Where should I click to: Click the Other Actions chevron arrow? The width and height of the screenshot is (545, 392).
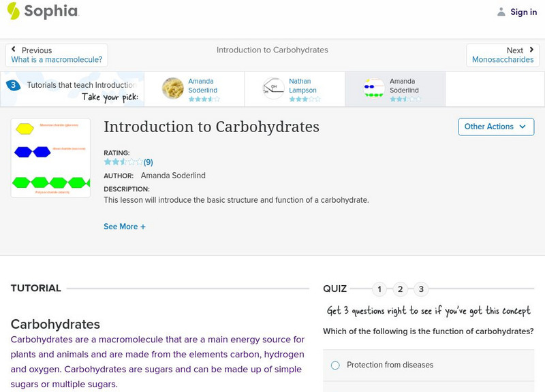point(522,127)
